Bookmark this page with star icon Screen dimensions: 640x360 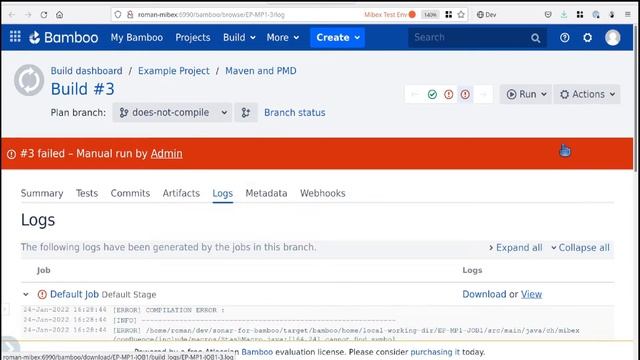coord(461,15)
